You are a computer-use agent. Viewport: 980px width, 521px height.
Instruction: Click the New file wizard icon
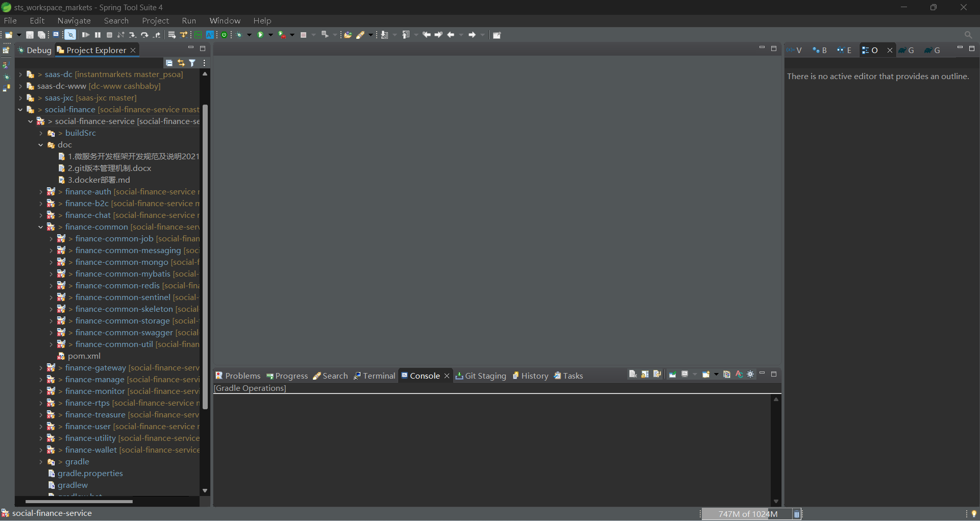(x=9, y=35)
